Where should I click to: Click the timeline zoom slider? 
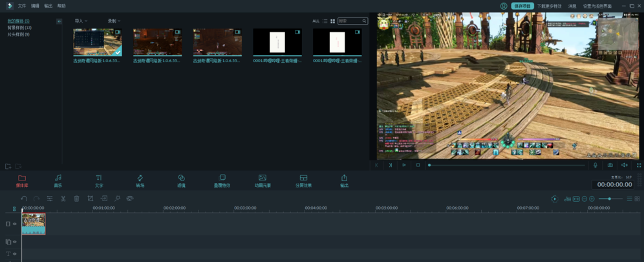click(609, 199)
